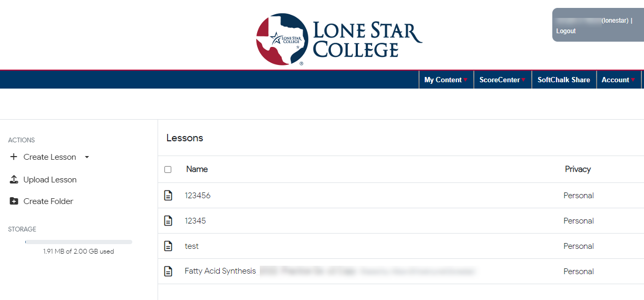
Task: Click the plus icon beside Create Lesson
Action: coord(14,157)
